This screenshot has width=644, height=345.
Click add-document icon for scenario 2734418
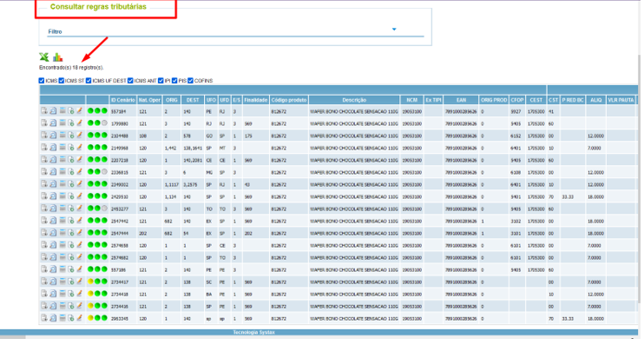71,294
